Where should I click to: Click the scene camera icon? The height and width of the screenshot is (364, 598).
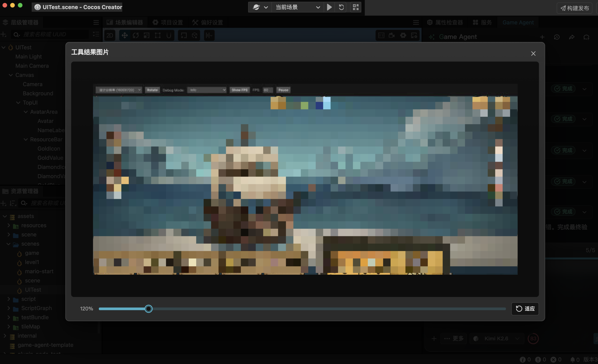pos(392,35)
